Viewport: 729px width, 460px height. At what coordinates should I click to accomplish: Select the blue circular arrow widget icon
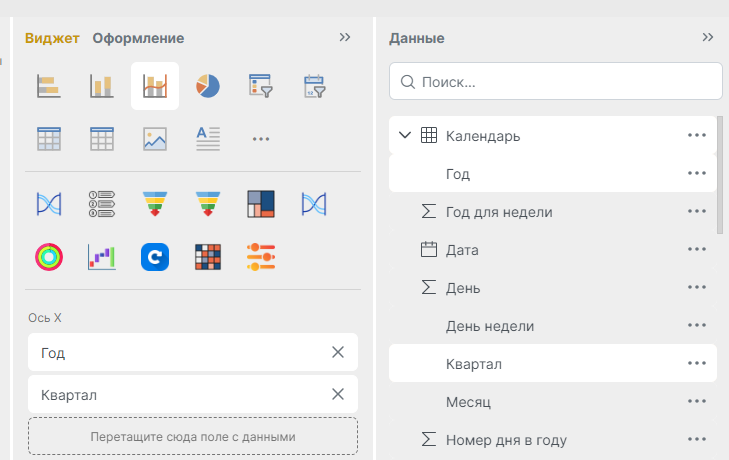coord(155,257)
